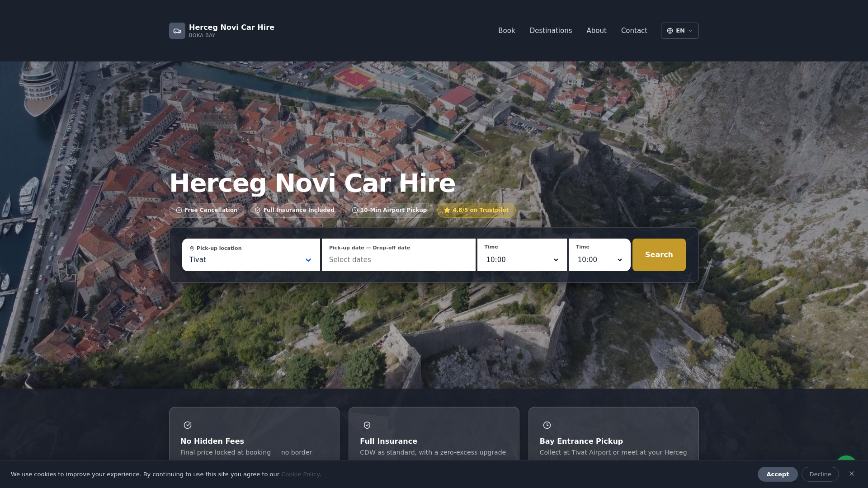
Task: Click the Free Cancellation check icon
Action: (179, 210)
